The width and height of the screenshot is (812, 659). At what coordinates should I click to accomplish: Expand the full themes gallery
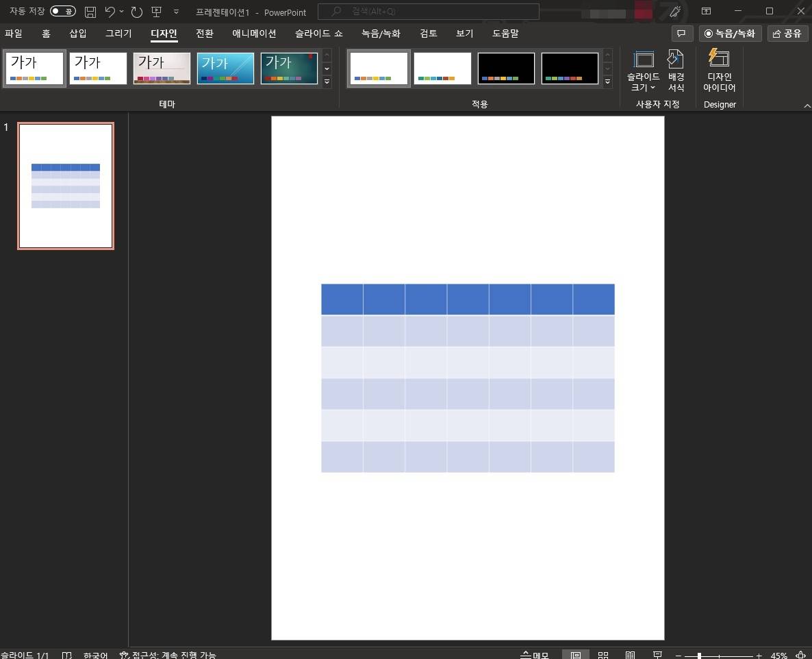tap(327, 82)
